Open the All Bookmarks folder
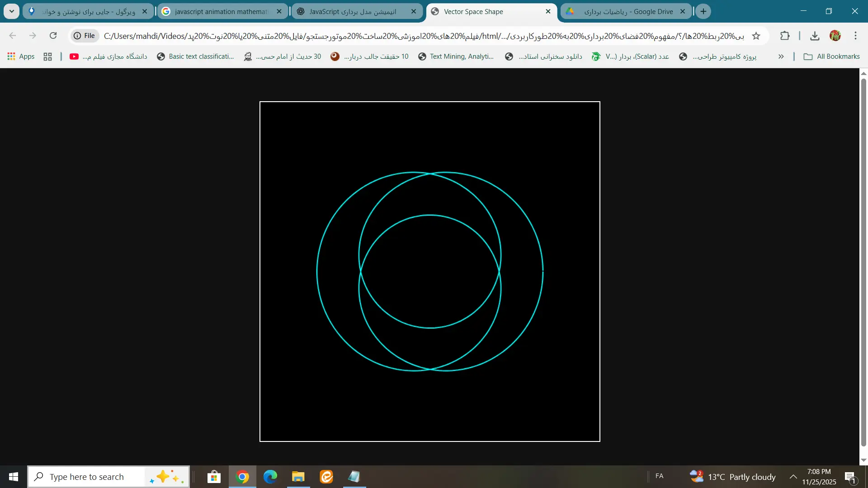The width and height of the screenshot is (868, 488). [831, 56]
